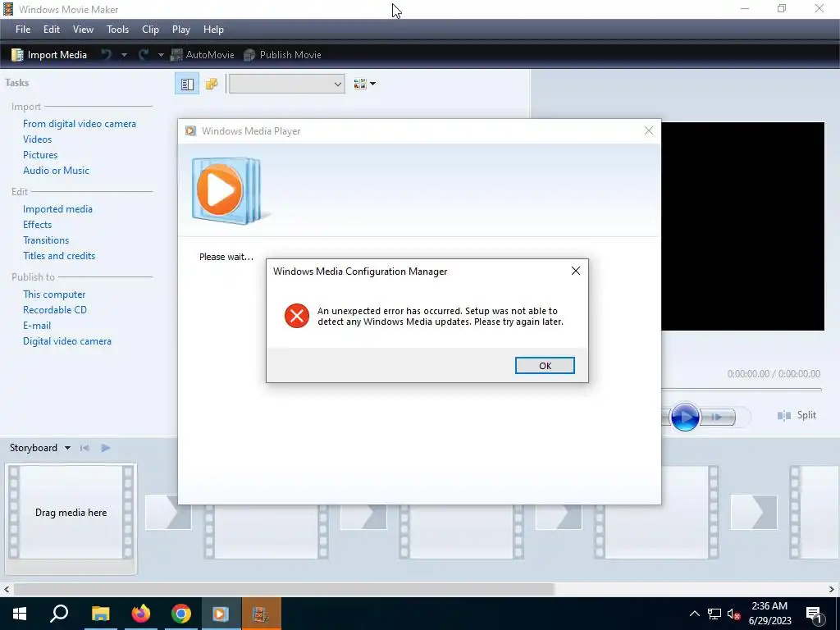The width and height of the screenshot is (840, 630).
Task: Click the black preview monitor screen
Action: tap(742, 226)
